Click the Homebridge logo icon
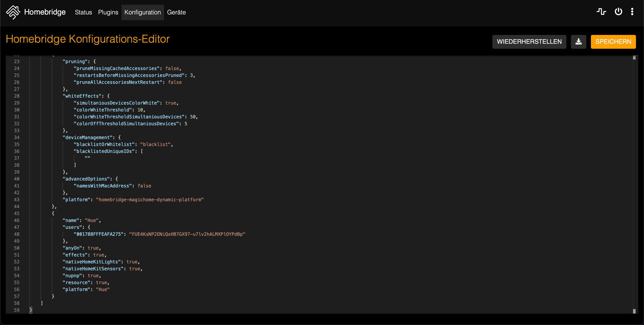The height and width of the screenshot is (325, 644). click(13, 12)
